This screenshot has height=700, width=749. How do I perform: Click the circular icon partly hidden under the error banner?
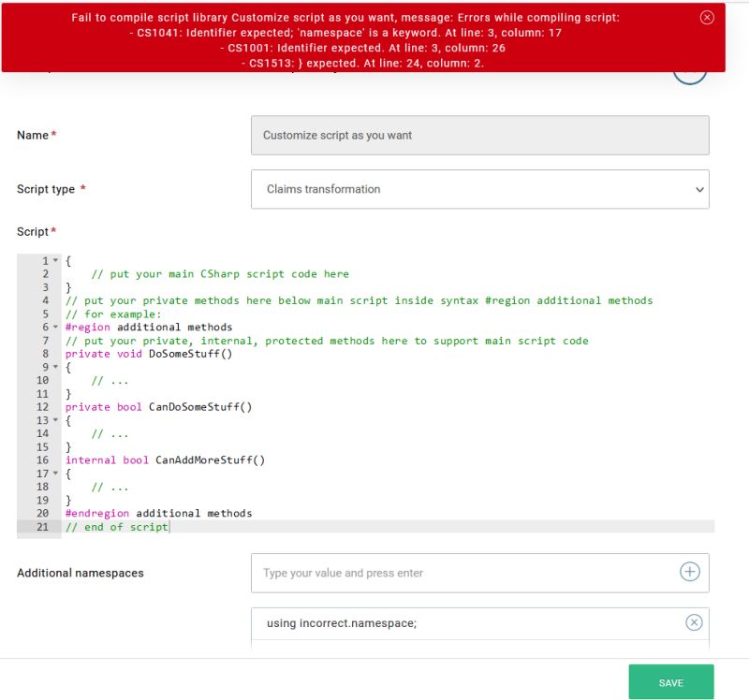[x=689, y=78]
